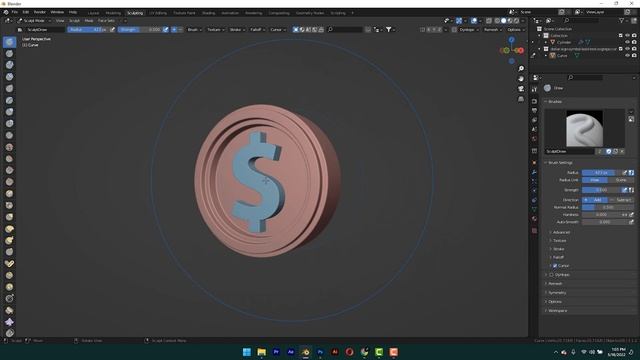Open the Dyntopo popover in viewport header
Screen dimensions: 640x360
[x=469, y=29]
